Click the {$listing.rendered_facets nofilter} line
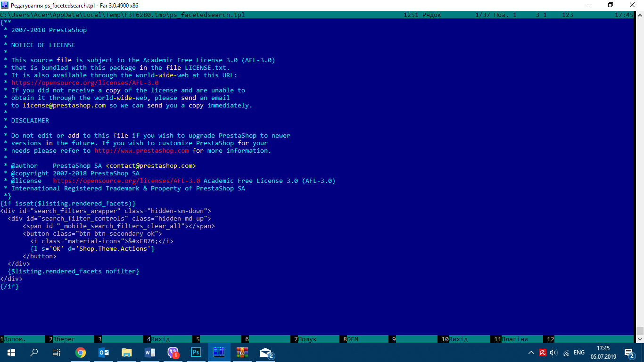Image resolution: width=644 pixels, height=362 pixels. [x=74, y=271]
